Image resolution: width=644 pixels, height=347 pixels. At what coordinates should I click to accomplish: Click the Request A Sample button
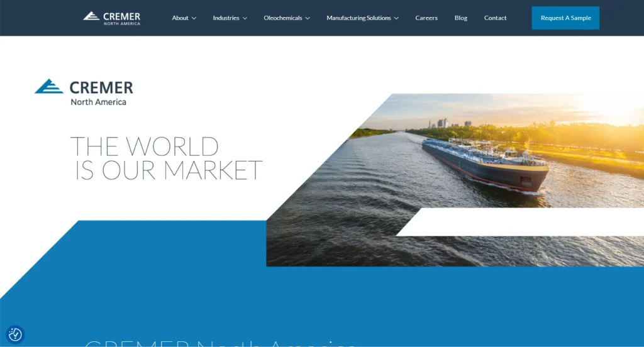click(565, 18)
